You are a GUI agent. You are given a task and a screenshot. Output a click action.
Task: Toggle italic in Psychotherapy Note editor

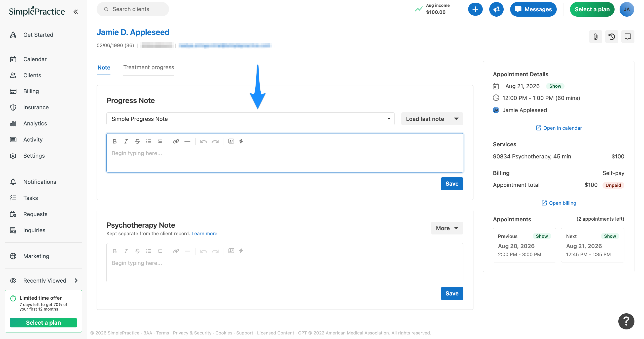(x=126, y=251)
